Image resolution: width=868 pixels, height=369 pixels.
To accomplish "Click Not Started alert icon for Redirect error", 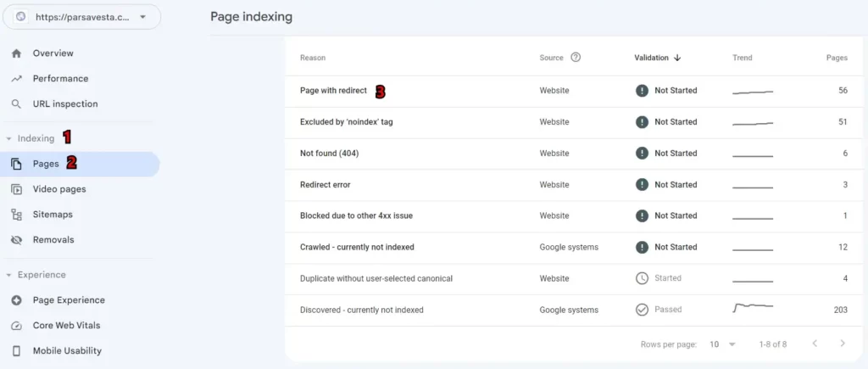I will click(642, 185).
